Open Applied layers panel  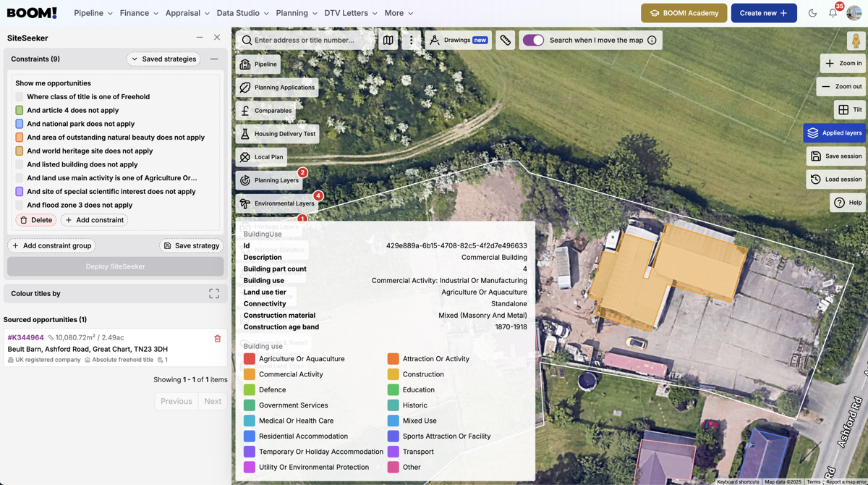[x=835, y=133]
